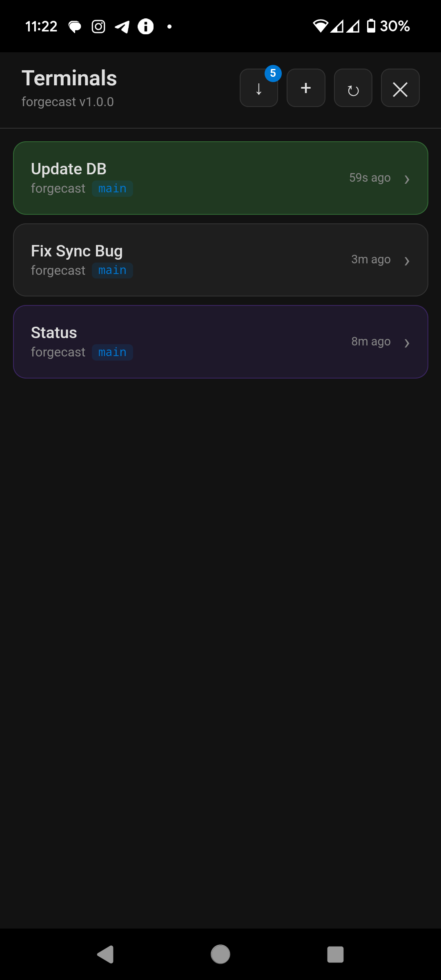Switch to the Terminals heading
Image resolution: width=441 pixels, height=980 pixels.
[x=69, y=78]
